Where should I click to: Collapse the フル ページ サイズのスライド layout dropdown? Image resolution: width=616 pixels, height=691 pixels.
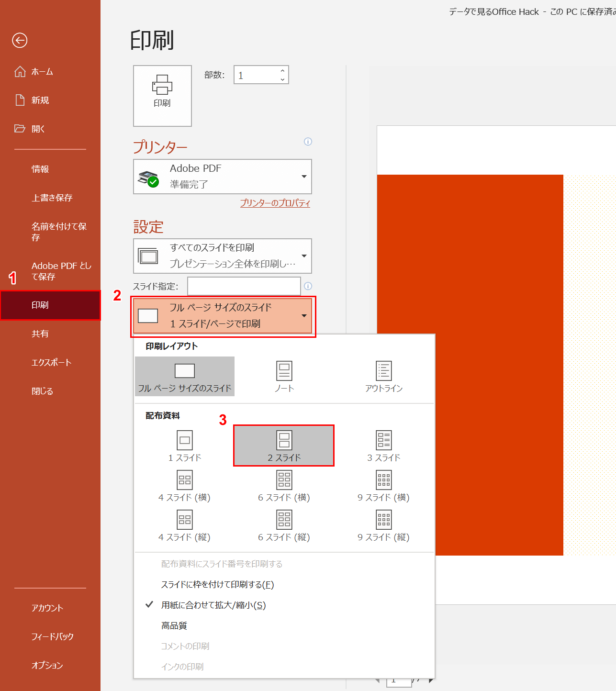click(x=223, y=316)
